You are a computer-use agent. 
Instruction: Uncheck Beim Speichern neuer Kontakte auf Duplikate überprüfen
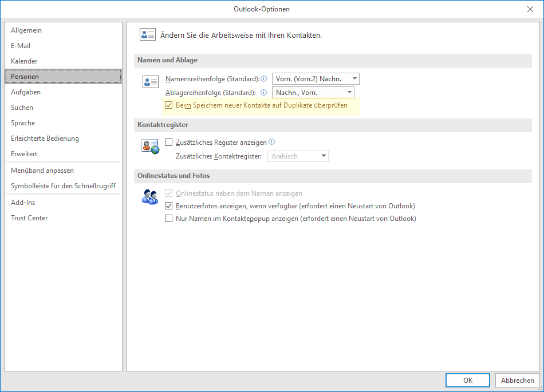[x=168, y=105]
